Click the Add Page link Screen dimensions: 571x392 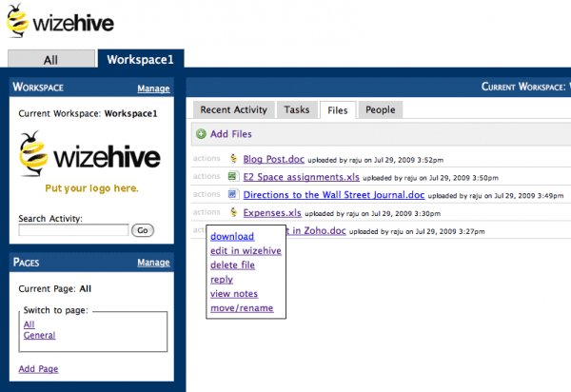point(38,368)
